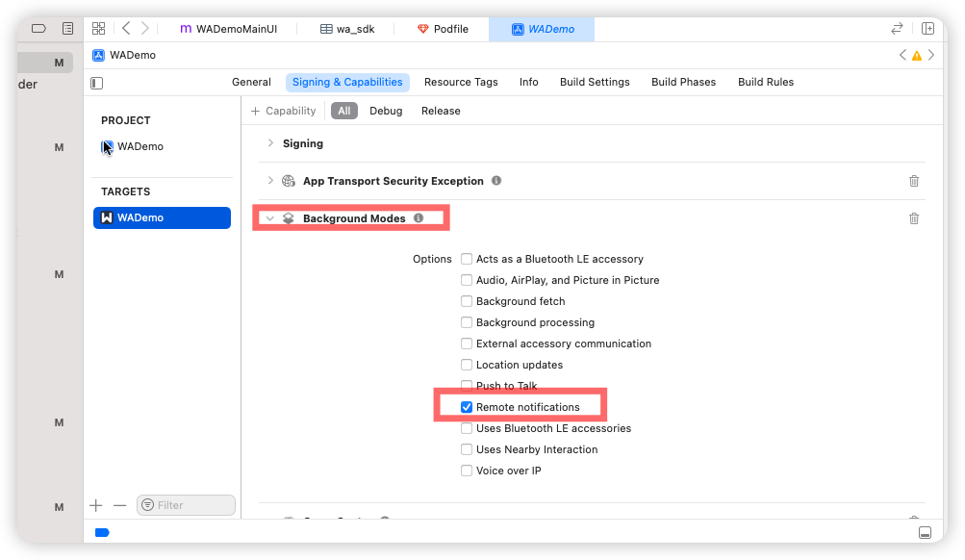
Task: Delete the App Transport Security Exception capability
Action: (914, 181)
